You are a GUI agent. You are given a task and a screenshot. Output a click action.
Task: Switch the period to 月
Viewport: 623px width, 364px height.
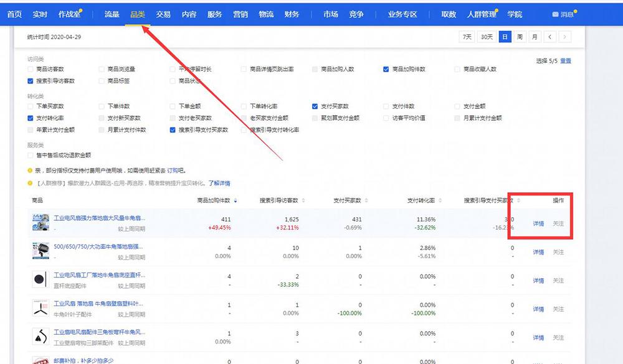tap(535, 37)
